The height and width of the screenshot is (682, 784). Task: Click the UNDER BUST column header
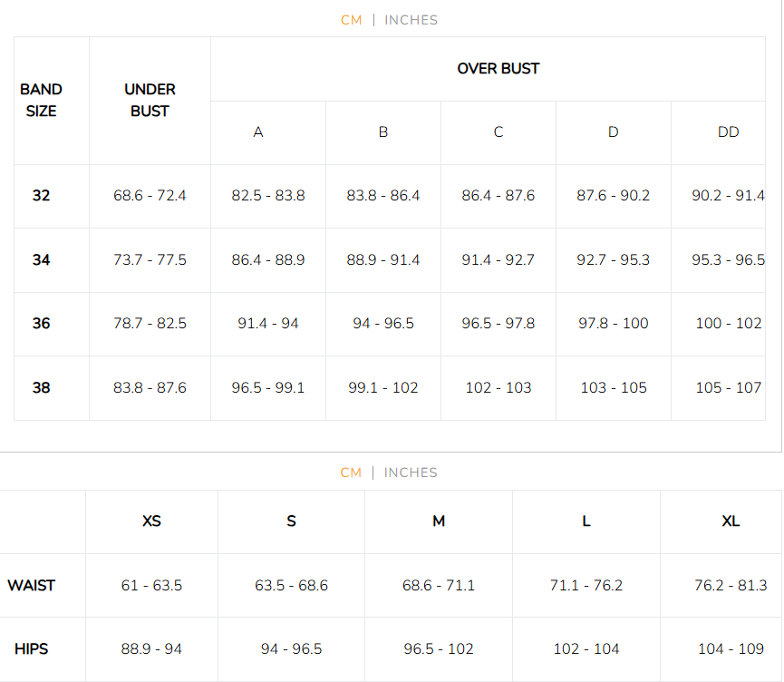click(150, 100)
